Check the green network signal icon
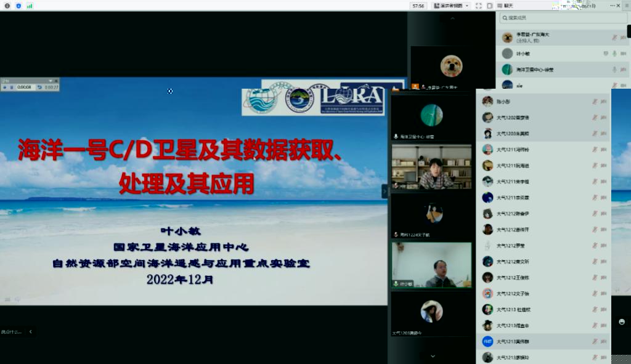631x364 pixels. click(30, 6)
